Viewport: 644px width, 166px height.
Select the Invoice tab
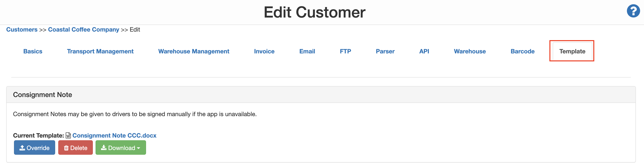tap(264, 51)
